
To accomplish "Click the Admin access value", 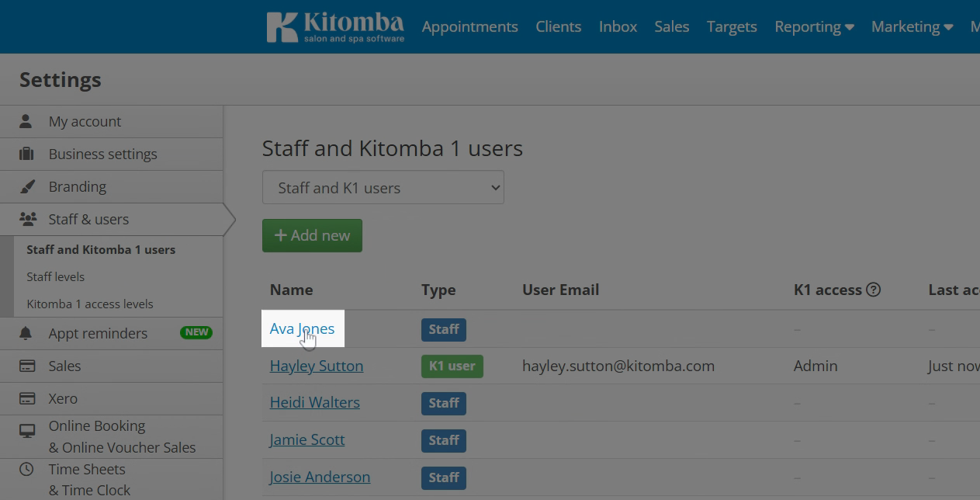I will 816,366.
